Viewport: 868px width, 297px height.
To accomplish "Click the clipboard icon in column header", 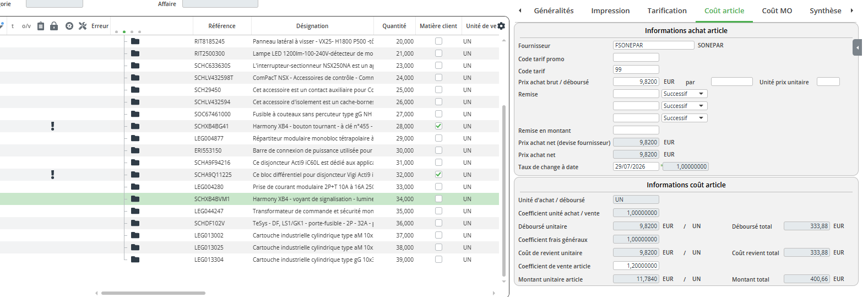I will click(x=41, y=26).
